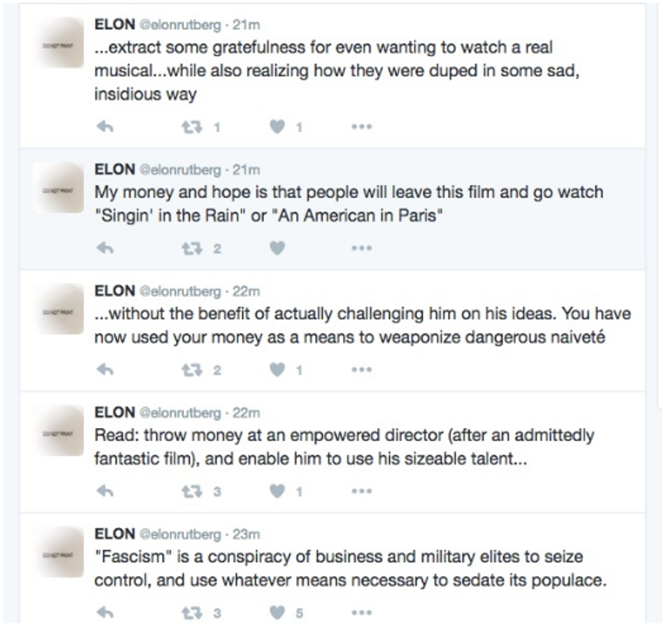The height and width of the screenshot is (627, 672).
Task: Reply to the "Singin' in the Rain" tweet
Action: pos(105,248)
